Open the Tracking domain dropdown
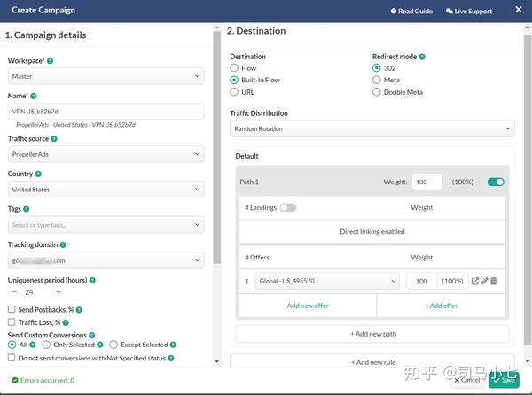This screenshot has width=532, height=395. pos(106,261)
